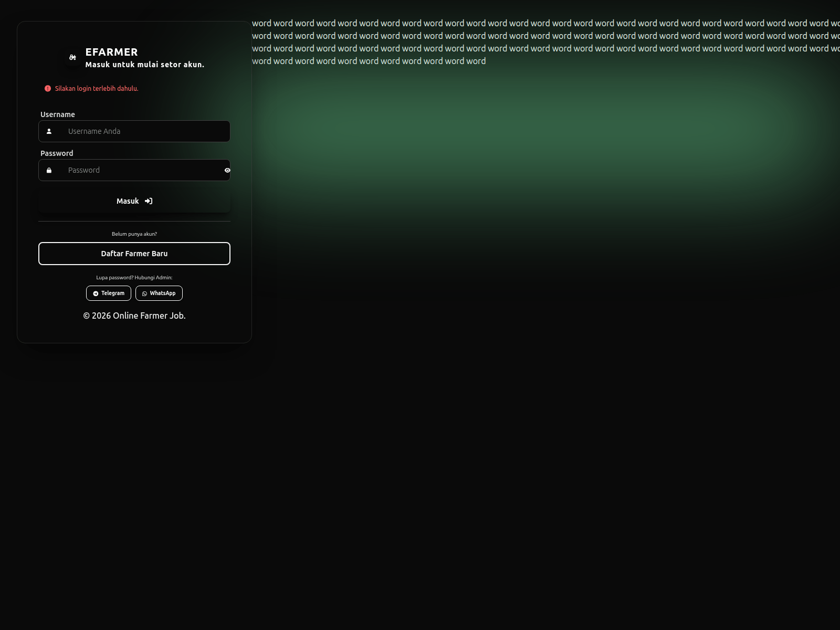This screenshot has width=840, height=630.
Task: Click the Username label
Action: (58, 114)
